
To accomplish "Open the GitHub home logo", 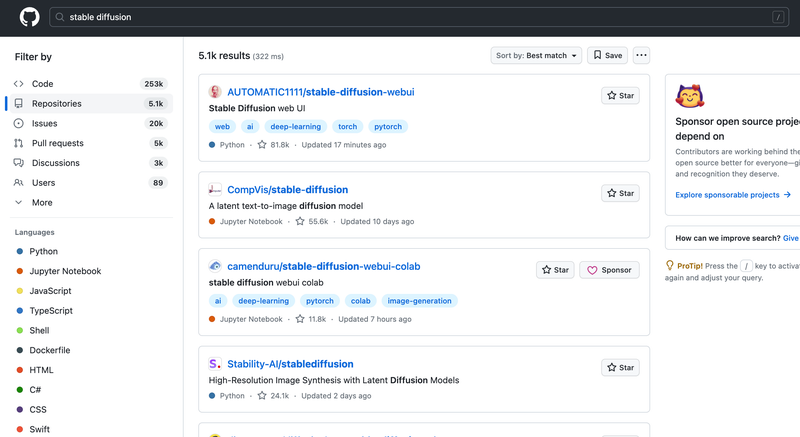I will pos(30,17).
